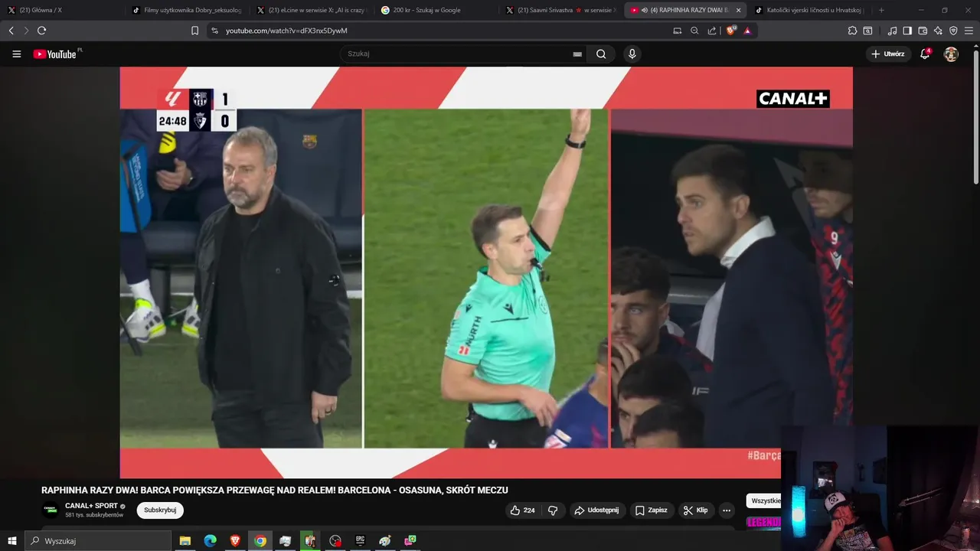This screenshot has height=551, width=980.
Task: Open browser extensions puzzle icon
Action: 852,31
